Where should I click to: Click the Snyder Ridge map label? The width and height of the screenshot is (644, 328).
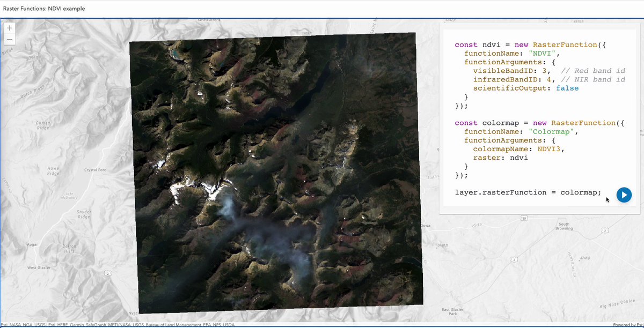tap(84, 214)
